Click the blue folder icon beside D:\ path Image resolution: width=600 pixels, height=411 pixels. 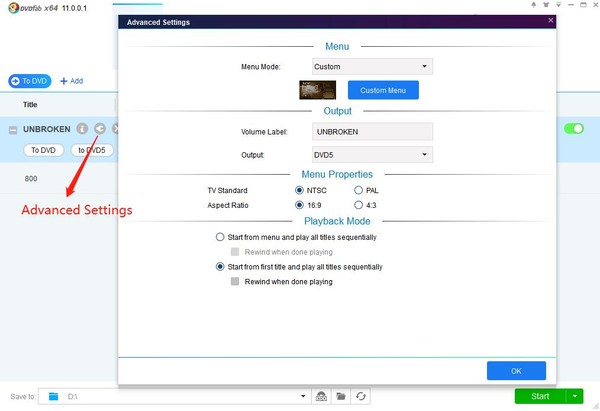pos(54,396)
